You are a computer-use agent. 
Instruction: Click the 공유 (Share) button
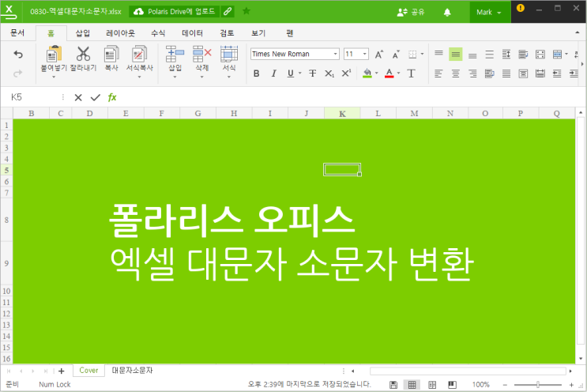pyautogui.click(x=411, y=12)
